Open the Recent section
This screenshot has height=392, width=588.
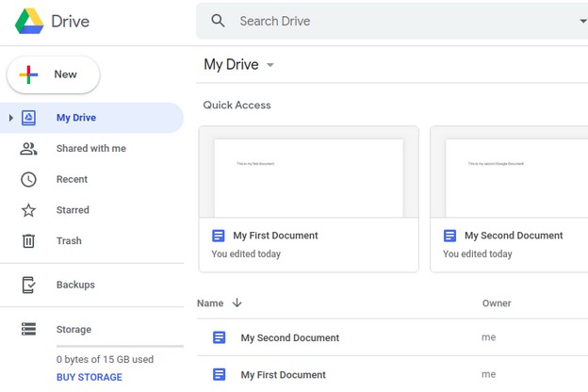pos(72,179)
